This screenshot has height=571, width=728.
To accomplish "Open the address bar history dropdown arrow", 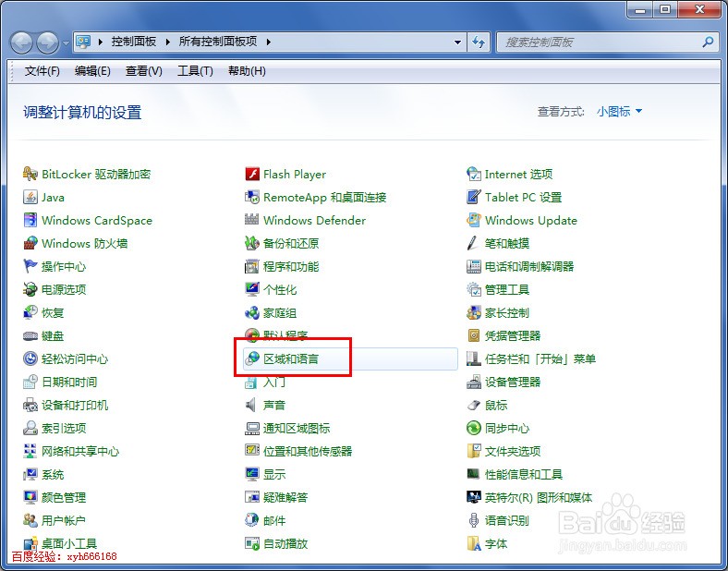I will tap(458, 43).
